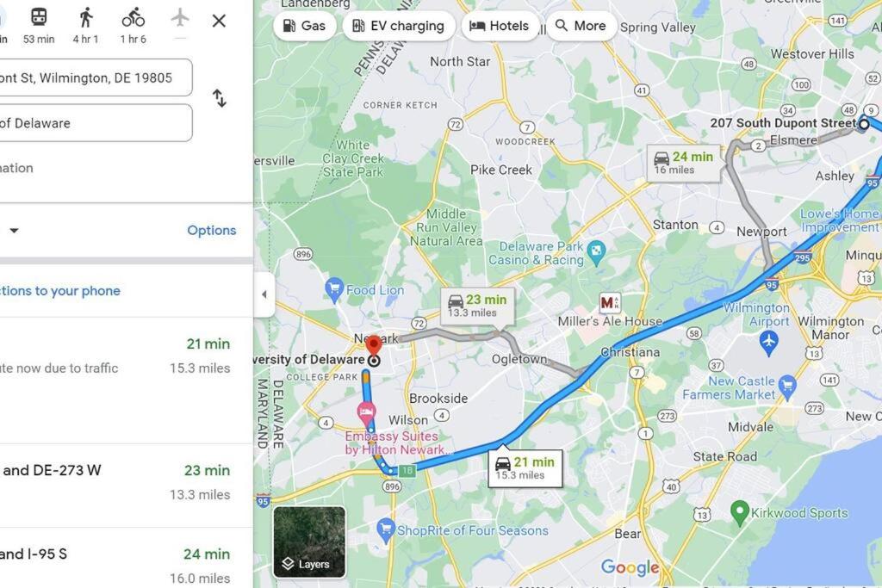Image resolution: width=882 pixels, height=588 pixels.
Task: Swap starting point and destination
Action: (220, 98)
